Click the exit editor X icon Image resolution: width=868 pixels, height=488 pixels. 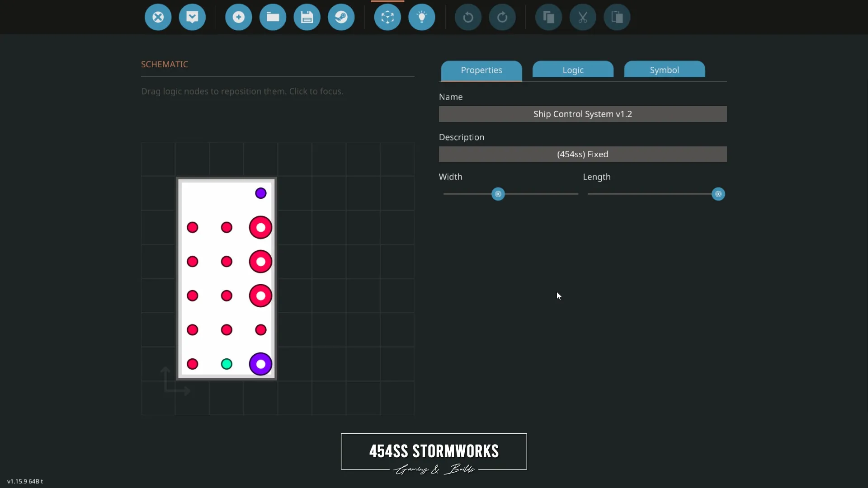[158, 17]
